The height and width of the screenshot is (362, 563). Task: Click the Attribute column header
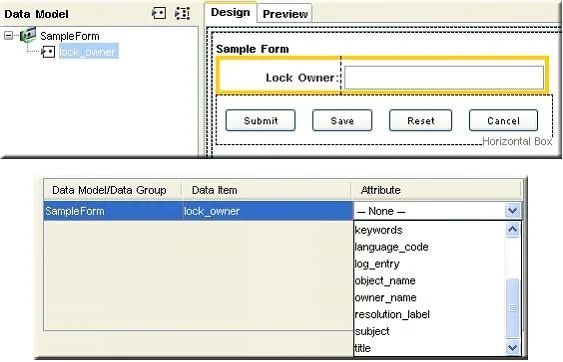(436, 190)
